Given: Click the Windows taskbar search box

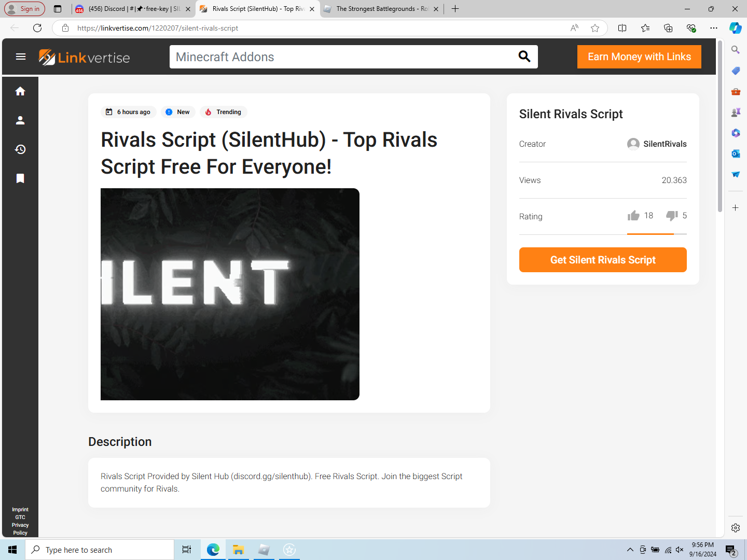Looking at the screenshot, I should click(x=100, y=550).
